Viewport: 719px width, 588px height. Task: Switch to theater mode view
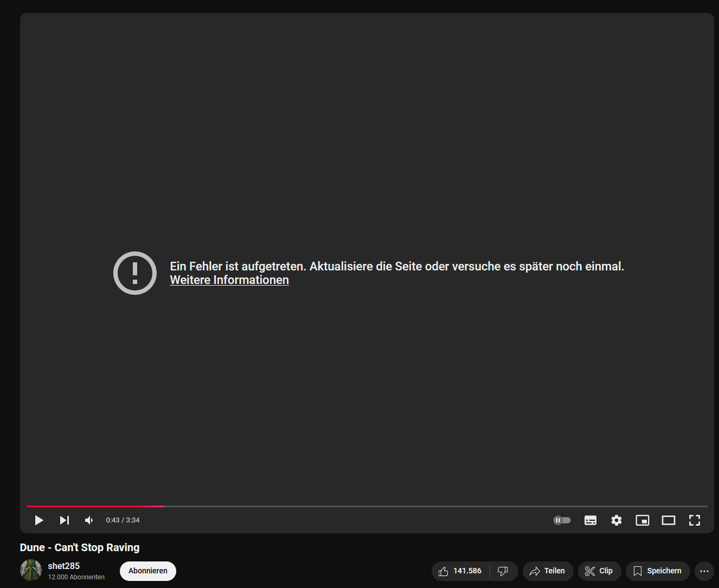click(669, 520)
